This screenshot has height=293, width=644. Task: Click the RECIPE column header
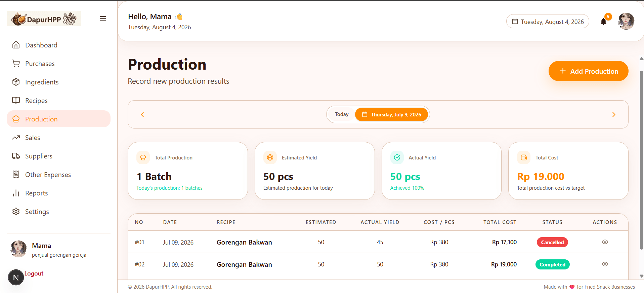[226, 222]
